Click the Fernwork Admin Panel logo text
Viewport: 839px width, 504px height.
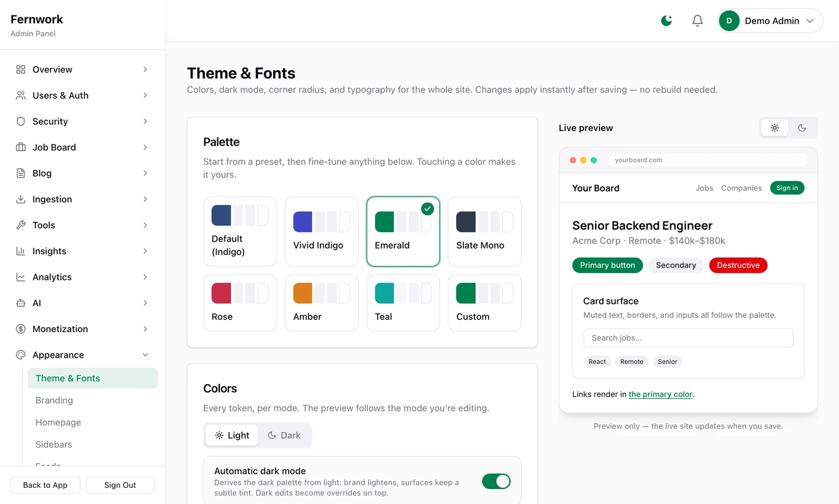37,25
